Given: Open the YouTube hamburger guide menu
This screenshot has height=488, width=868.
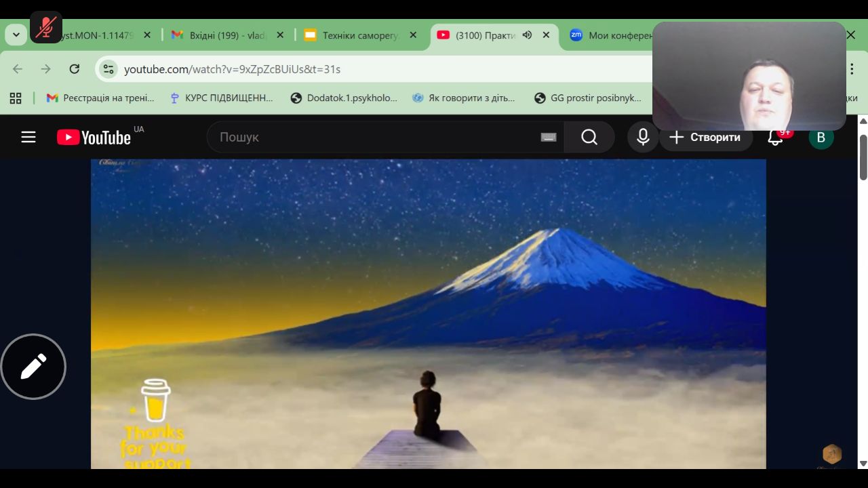Looking at the screenshot, I should tap(28, 138).
